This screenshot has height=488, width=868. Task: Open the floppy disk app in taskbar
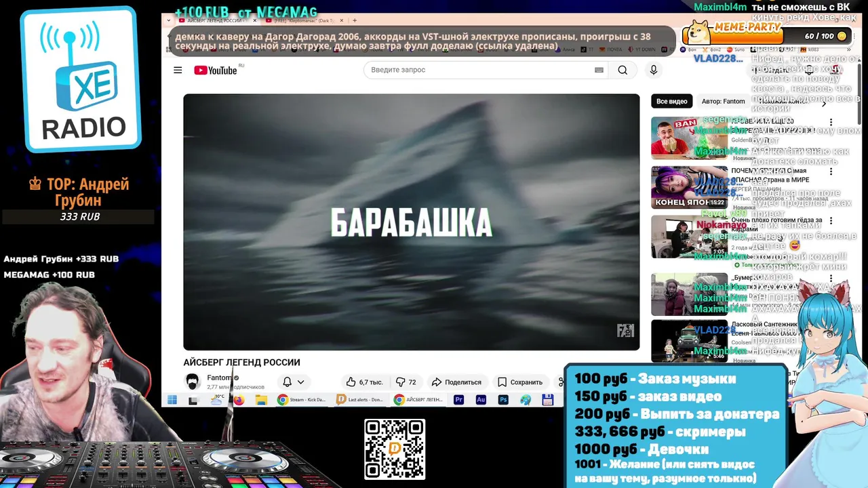(548, 400)
